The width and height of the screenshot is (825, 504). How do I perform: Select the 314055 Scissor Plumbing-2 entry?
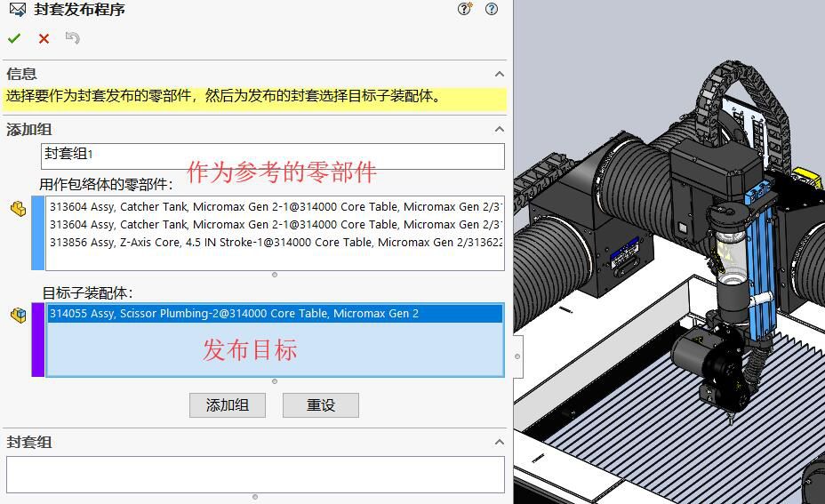tap(276, 314)
